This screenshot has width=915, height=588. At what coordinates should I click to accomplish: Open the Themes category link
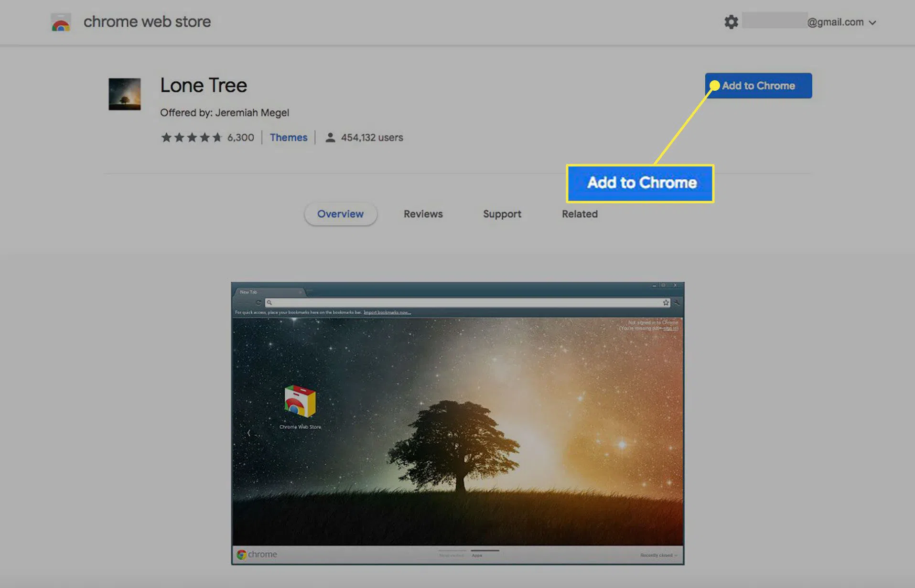pyautogui.click(x=288, y=138)
